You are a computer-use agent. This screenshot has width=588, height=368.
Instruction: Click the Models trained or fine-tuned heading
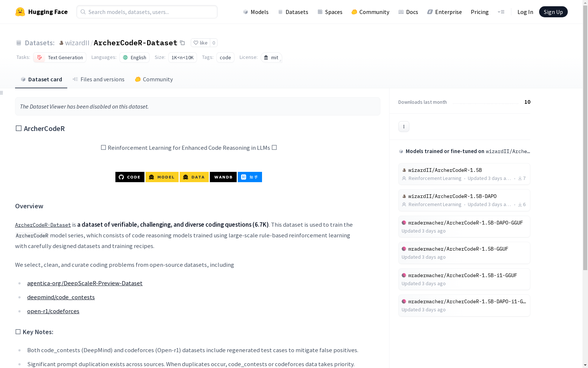point(465,151)
